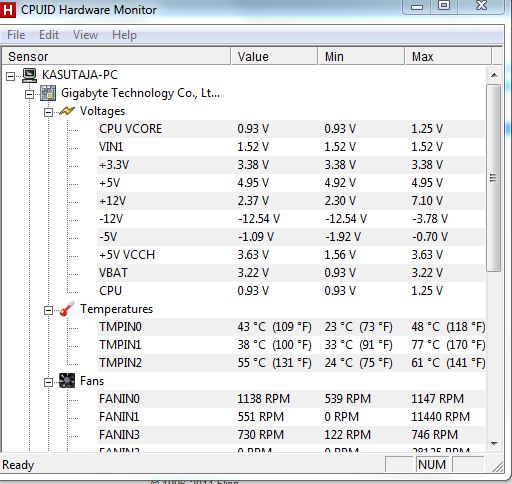This screenshot has width=512, height=484.
Task: Select the CPU voltage row below VBAT
Action: pyautogui.click(x=291, y=291)
